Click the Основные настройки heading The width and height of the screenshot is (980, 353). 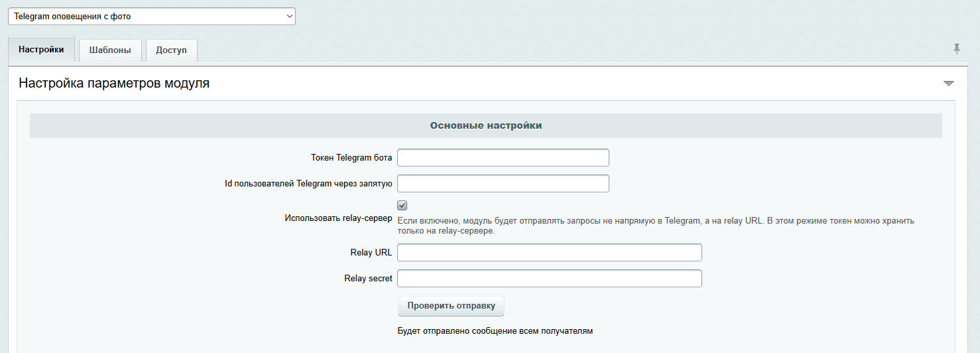486,125
